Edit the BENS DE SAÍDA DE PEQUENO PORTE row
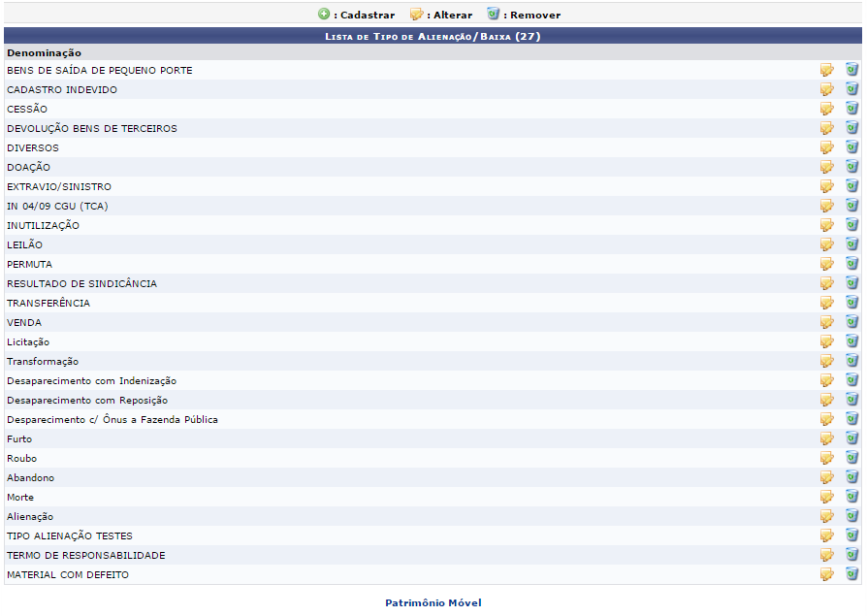This screenshot has height=616, width=867. [x=826, y=70]
